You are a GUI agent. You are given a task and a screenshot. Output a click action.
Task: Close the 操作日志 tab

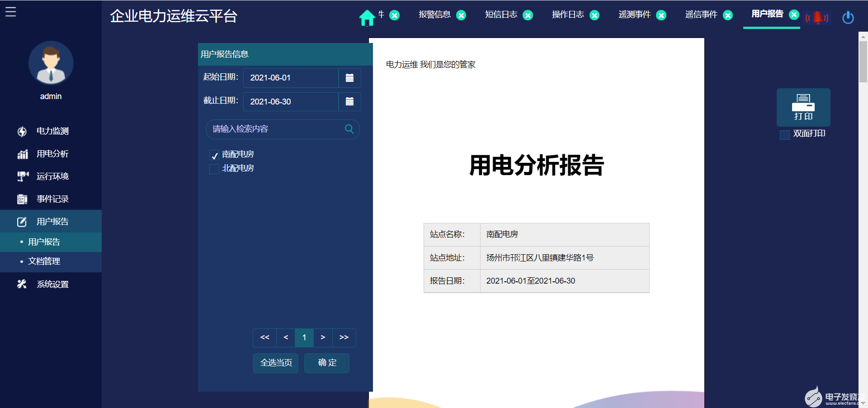click(594, 15)
